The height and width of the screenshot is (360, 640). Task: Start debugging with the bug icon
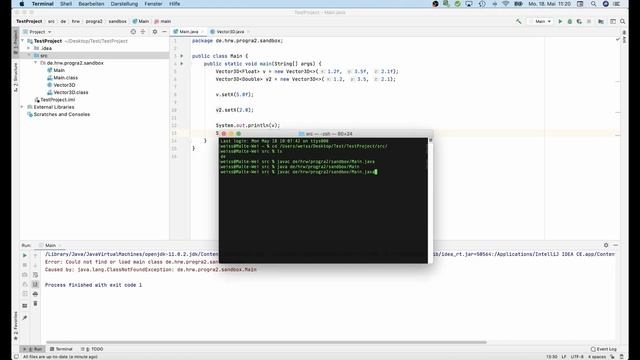pos(570,21)
